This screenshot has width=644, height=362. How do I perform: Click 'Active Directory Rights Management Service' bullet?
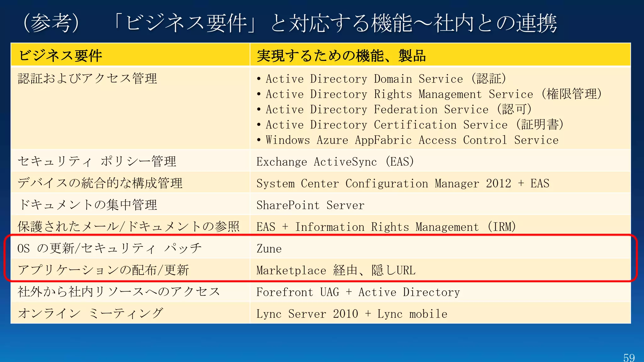tap(429, 94)
